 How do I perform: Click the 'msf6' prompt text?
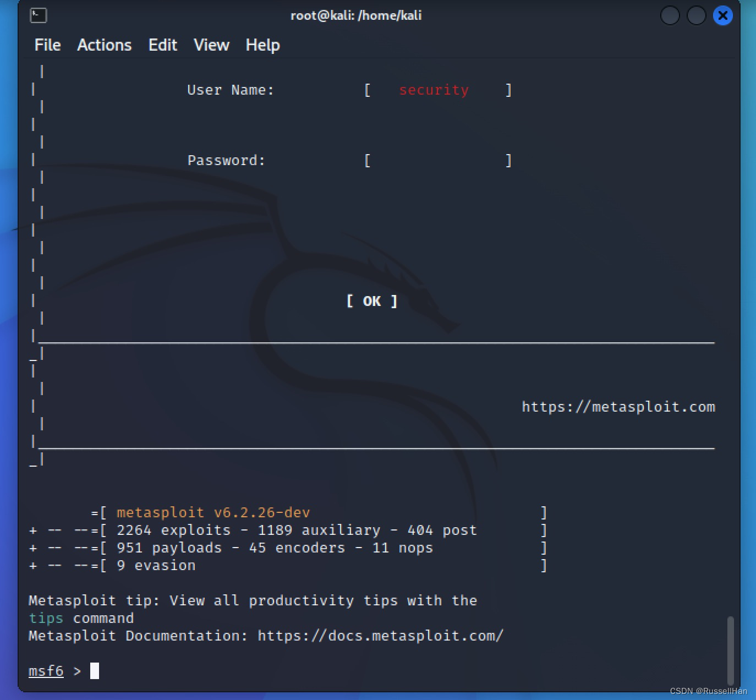(46, 671)
